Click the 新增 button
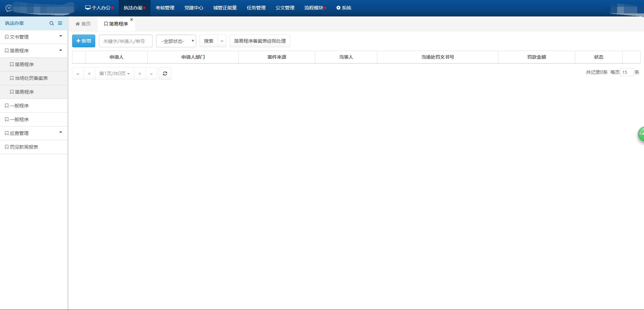This screenshot has height=310, width=644. [x=84, y=41]
